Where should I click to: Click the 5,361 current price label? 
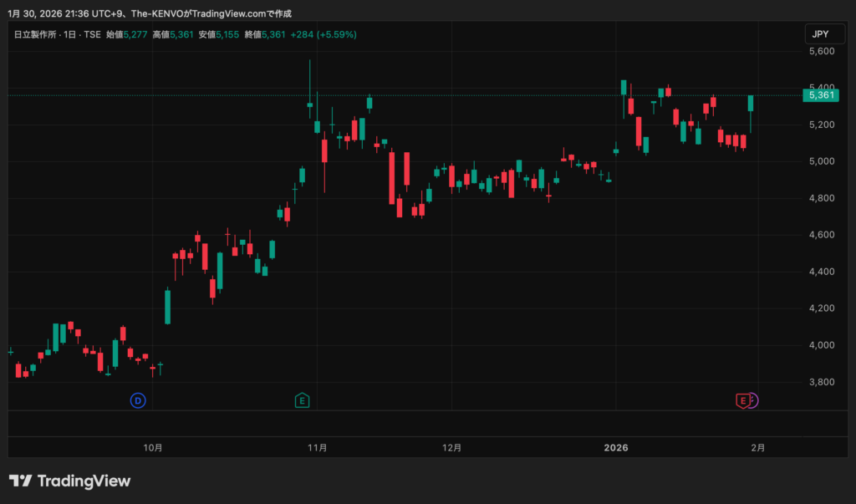point(822,95)
